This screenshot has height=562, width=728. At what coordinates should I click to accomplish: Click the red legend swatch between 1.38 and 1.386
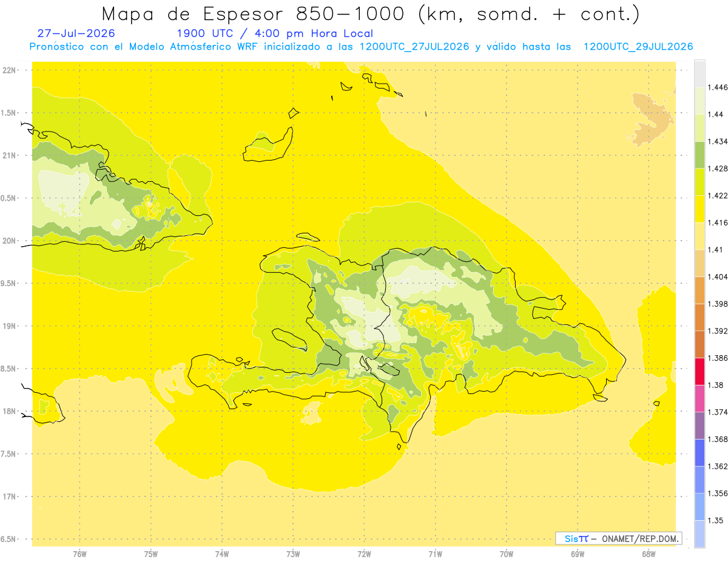pos(699,371)
